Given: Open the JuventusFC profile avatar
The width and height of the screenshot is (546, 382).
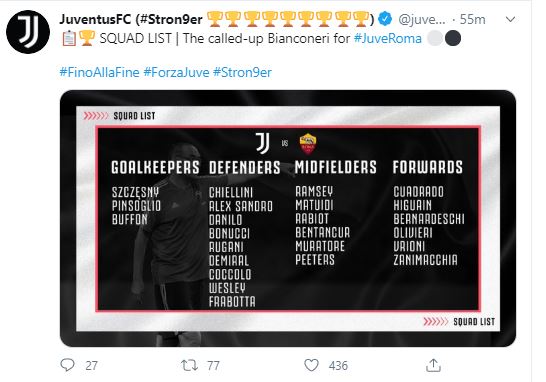Looking at the screenshot, I should pos(28,32).
